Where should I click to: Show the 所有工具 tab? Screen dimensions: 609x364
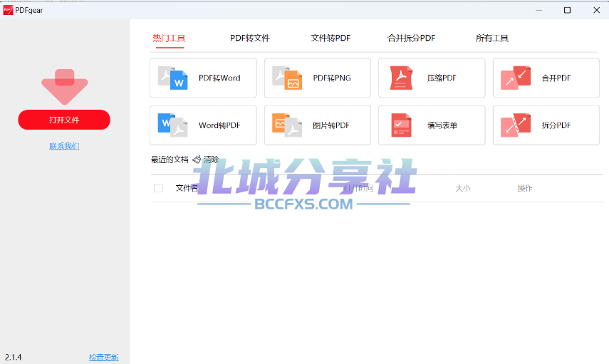coord(492,38)
